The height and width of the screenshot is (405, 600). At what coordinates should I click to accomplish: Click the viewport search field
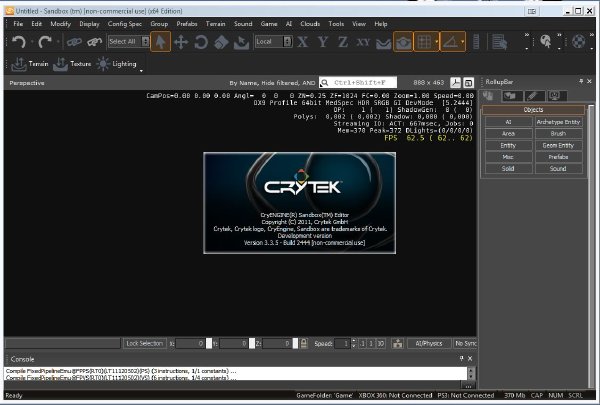tap(358, 82)
